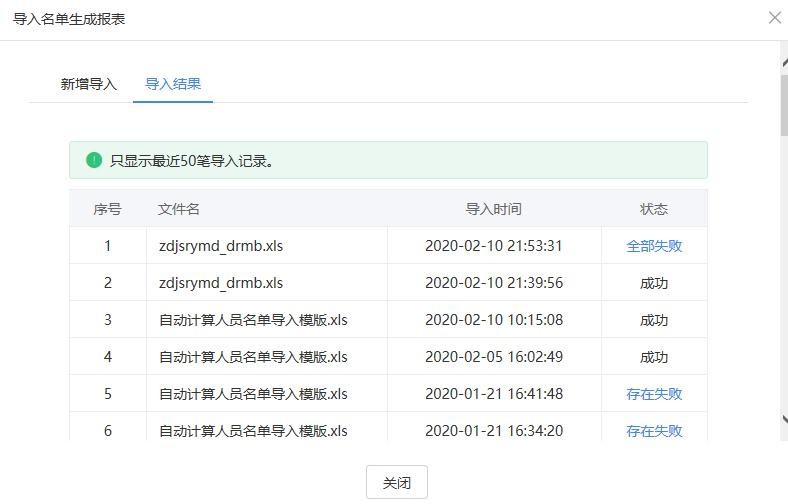Viewport: 788px width, 504px height.
Task: Switch to the 新增导入 tab
Action: coord(88,84)
